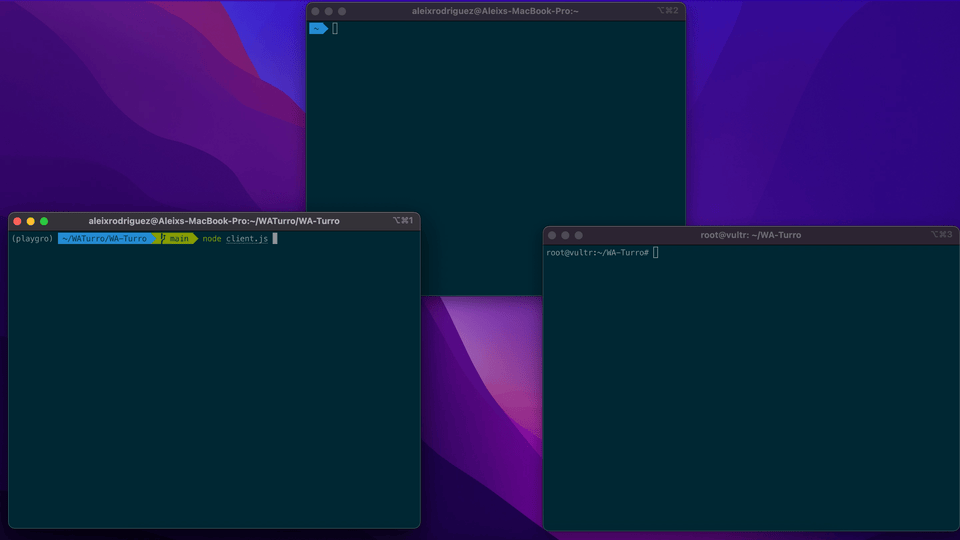The image size is (960, 540).
Task: Click the "client.js" underlined filename
Action: coord(247,239)
